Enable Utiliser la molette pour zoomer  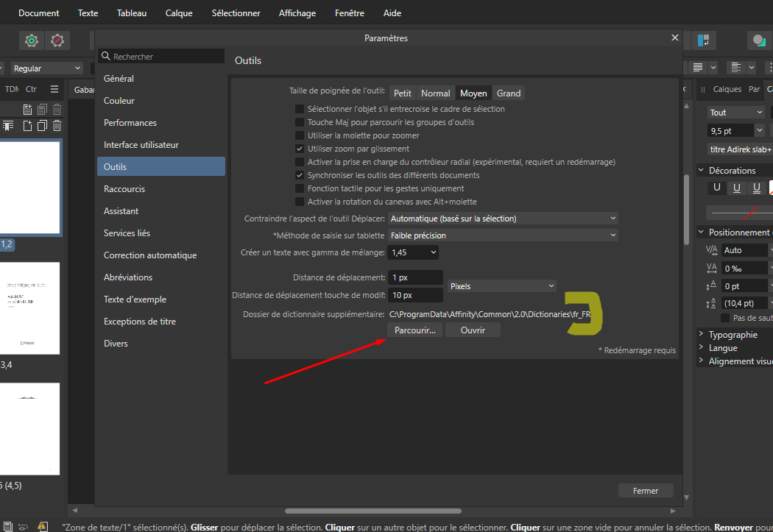(299, 135)
